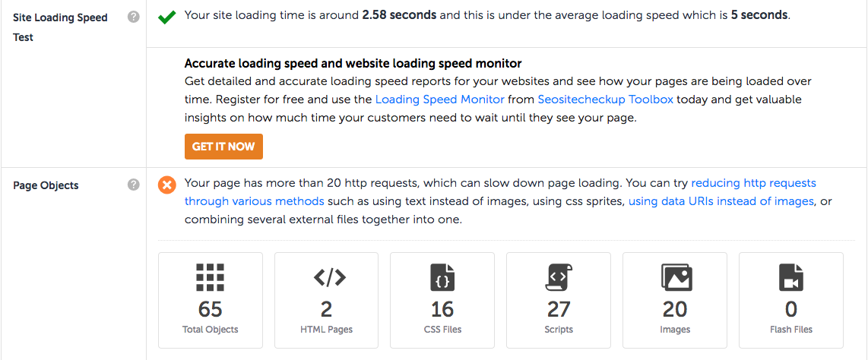Open the Seositecheckup Toolbox link
Viewport: 868px width, 360px height.
[606, 100]
